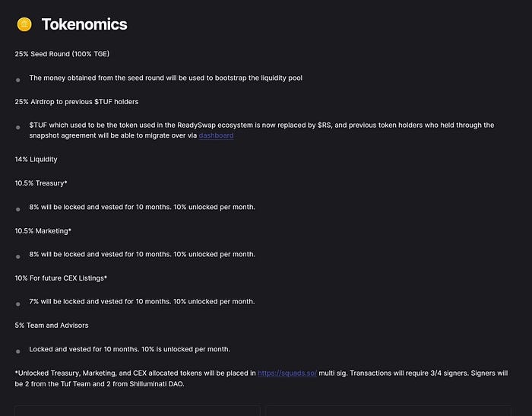Open the dashboard link

point(216,135)
